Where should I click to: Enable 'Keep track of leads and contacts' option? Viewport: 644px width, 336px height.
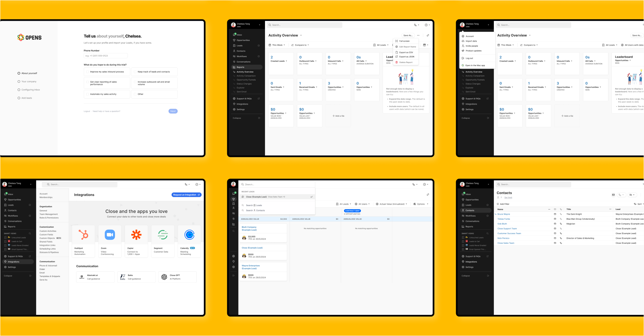135,72
